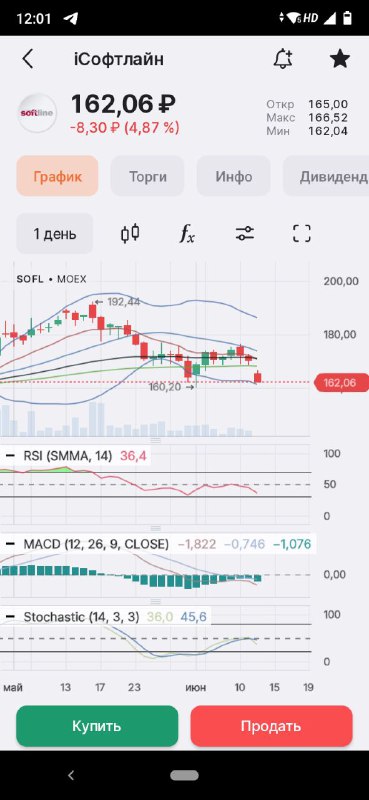The image size is (369, 800).
Task: Tap the Android back navigation button
Action: coord(71,776)
